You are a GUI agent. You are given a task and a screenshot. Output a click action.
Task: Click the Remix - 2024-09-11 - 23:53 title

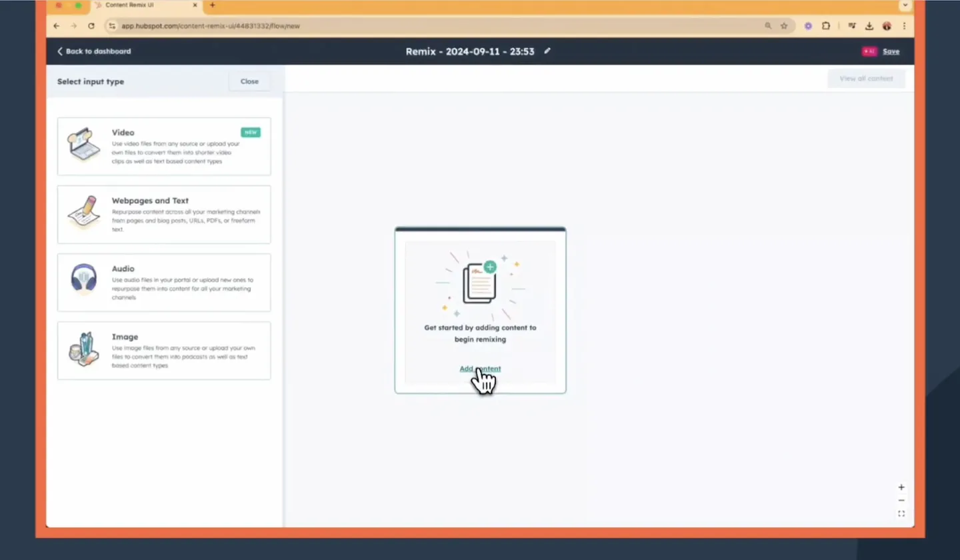click(x=470, y=51)
